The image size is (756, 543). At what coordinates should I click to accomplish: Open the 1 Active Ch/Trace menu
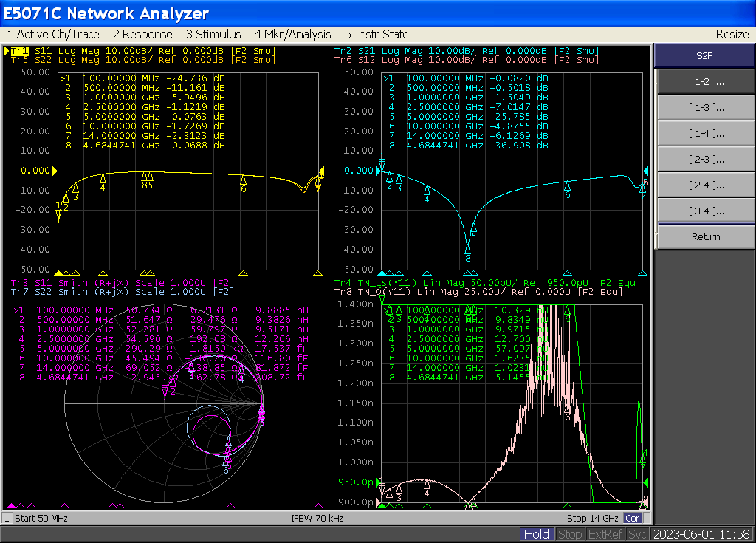click(53, 34)
